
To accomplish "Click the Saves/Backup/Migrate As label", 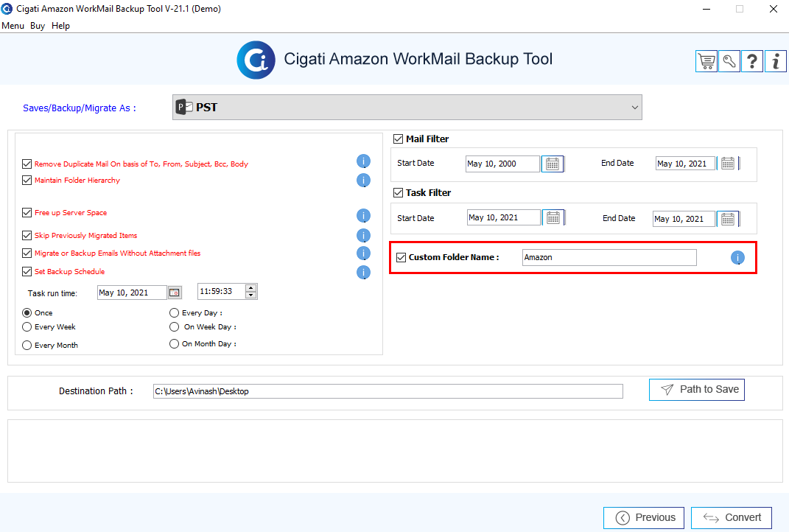I will point(80,108).
